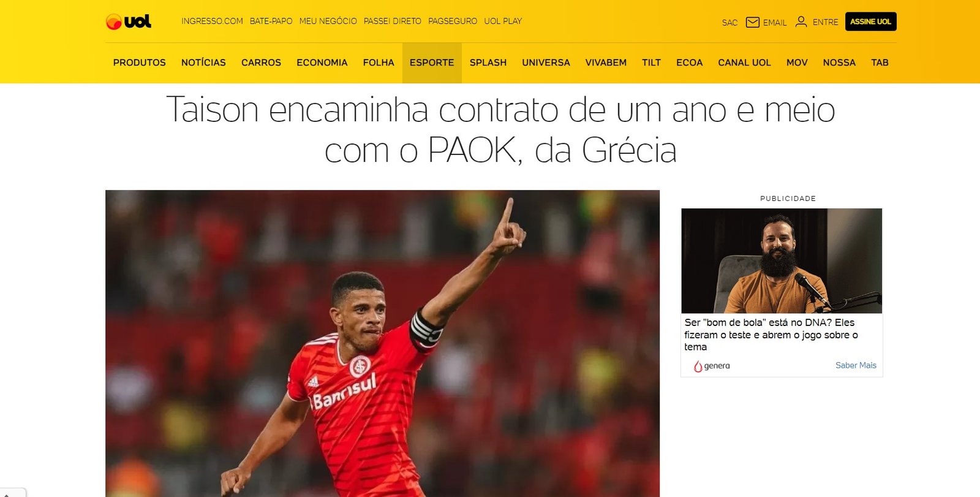Image resolution: width=980 pixels, height=497 pixels.
Task: Visit the PAGSEGURO link
Action: click(453, 21)
